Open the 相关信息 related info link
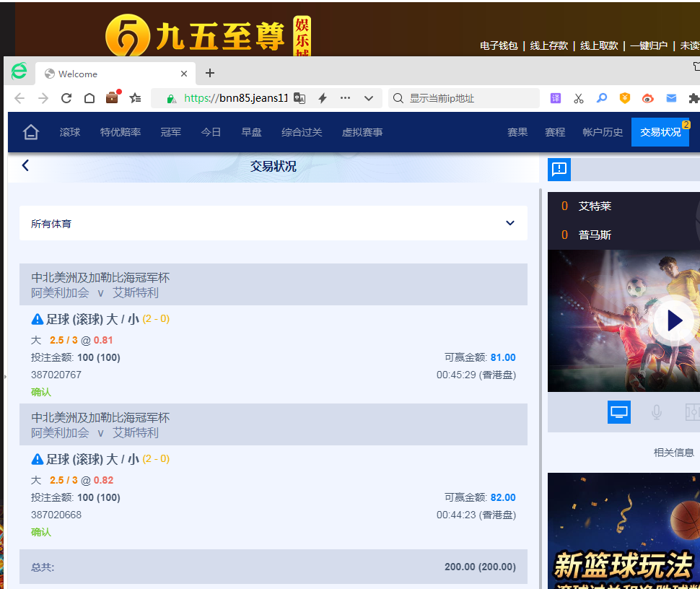 pos(674,453)
